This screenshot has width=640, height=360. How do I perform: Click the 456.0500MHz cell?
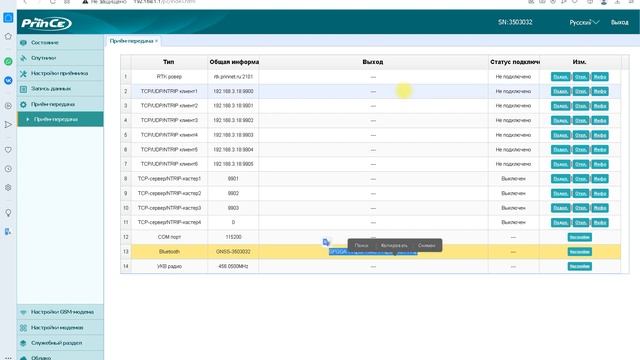(233, 267)
